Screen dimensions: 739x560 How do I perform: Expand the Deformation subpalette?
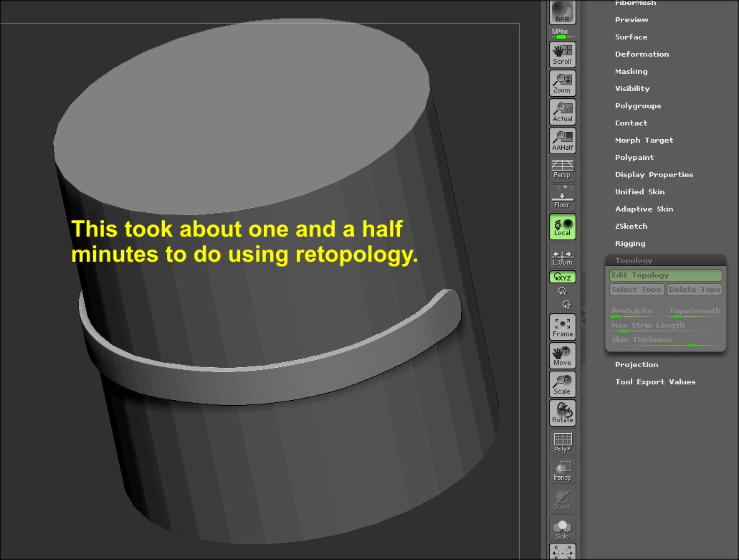point(642,54)
